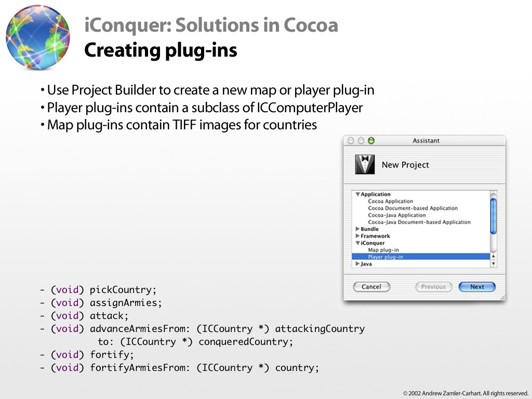Click the tuxedo Assistant icon
Screen dimensions: 532x399
point(365,164)
